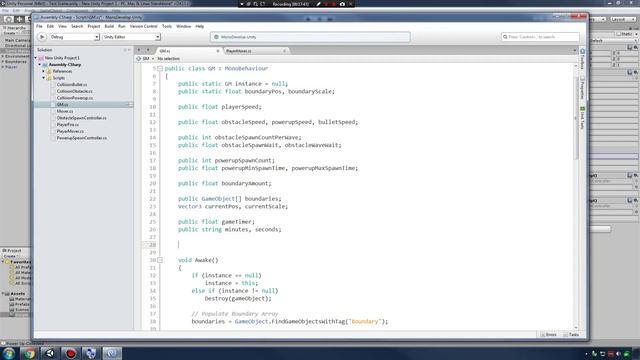
Task: Collapse Favorites in Unity Project panel
Action: (x=3, y=262)
